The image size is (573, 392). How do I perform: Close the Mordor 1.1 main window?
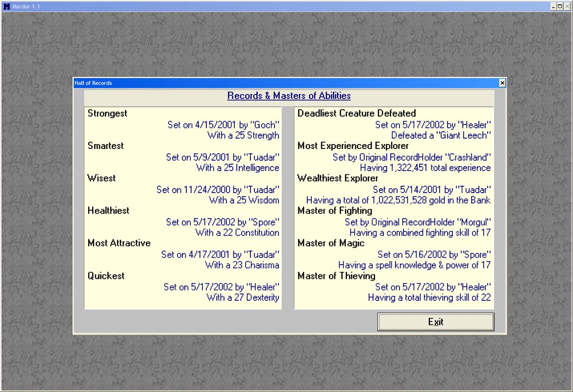pyautogui.click(x=567, y=6)
